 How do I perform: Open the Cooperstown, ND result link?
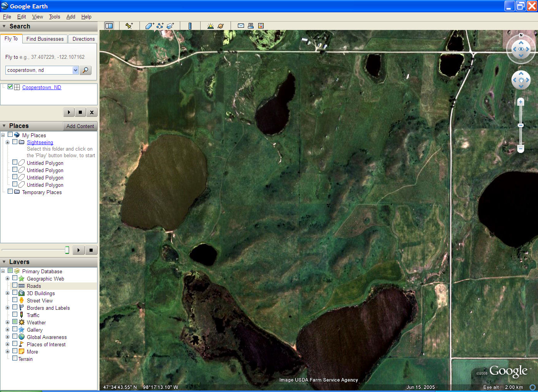[42, 87]
